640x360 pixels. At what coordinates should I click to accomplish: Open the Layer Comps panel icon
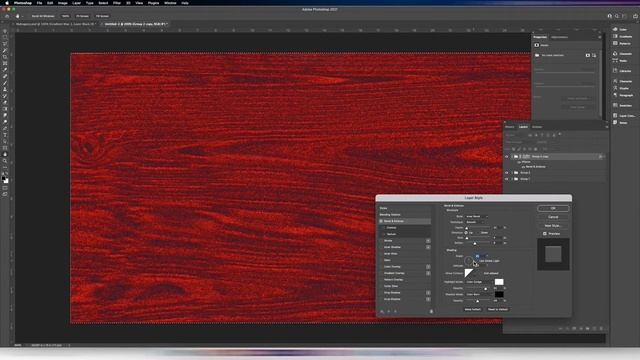click(x=615, y=116)
